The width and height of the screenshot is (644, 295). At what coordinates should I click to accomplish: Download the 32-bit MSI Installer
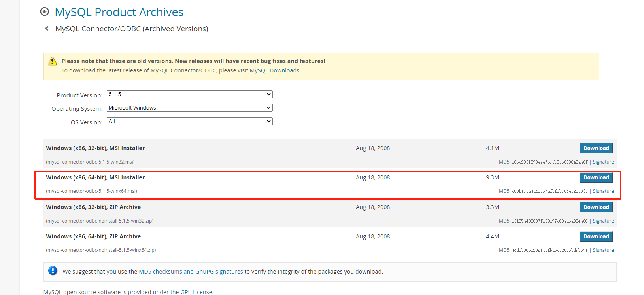(x=596, y=148)
